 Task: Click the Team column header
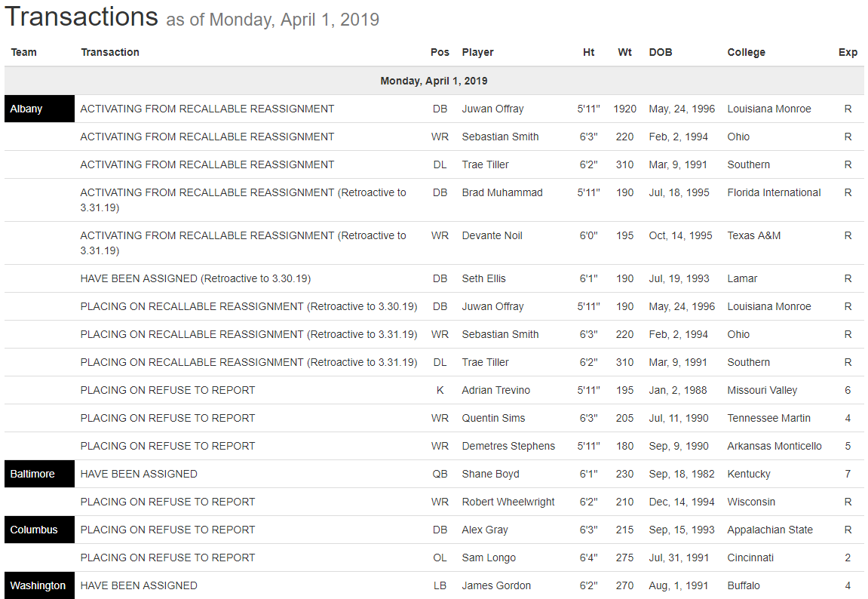[24, 52]
